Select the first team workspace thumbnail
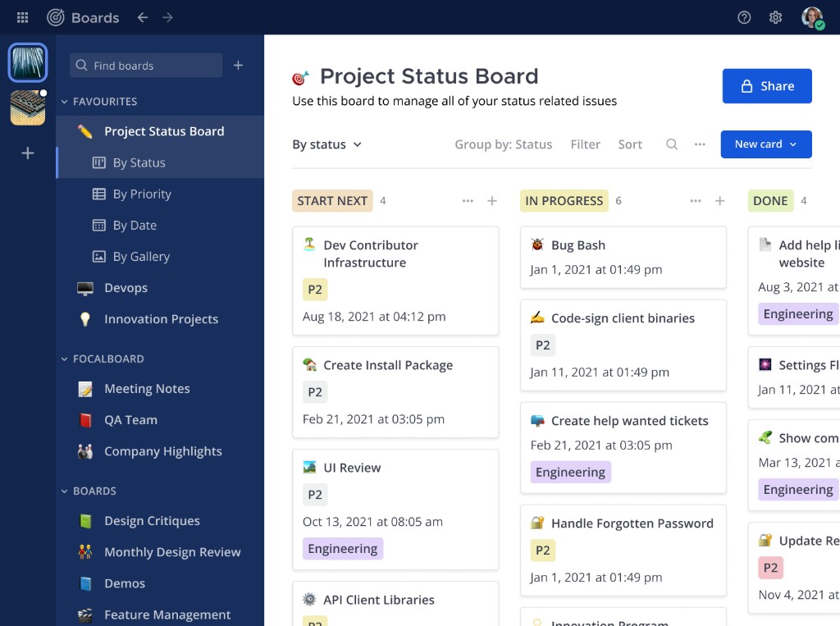This screenshot has width=840, height=626. coord(28,62)
